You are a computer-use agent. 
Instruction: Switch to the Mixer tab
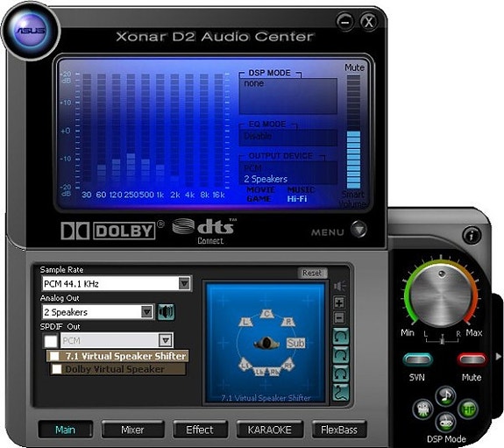(x=132, y=430)
